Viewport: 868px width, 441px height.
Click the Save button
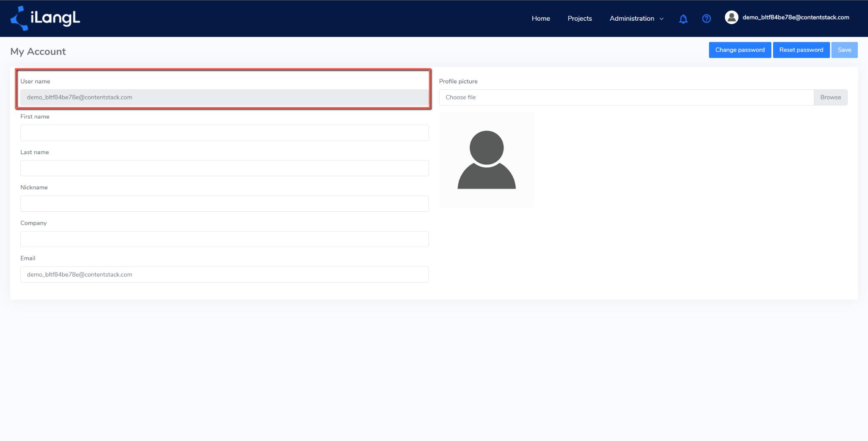tap(844, 50)
